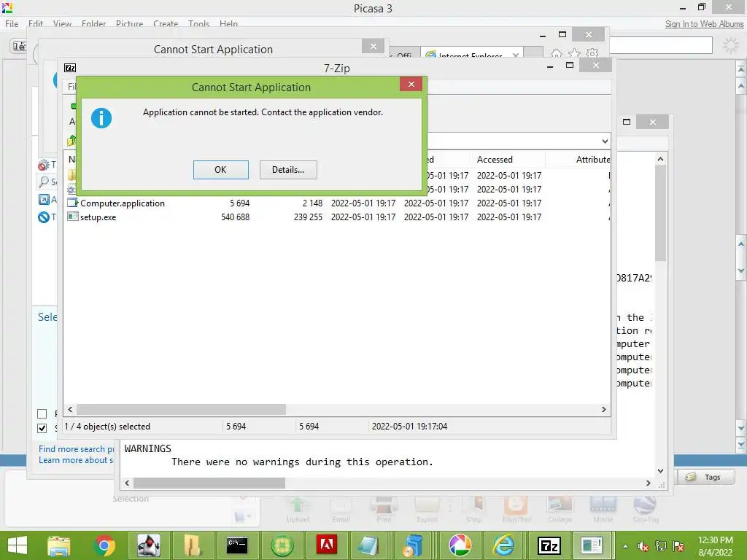Select Toolbars gear icon in add-ons sidebar
The width and height of the screenshot is (747, 560).
coord(43,166)
